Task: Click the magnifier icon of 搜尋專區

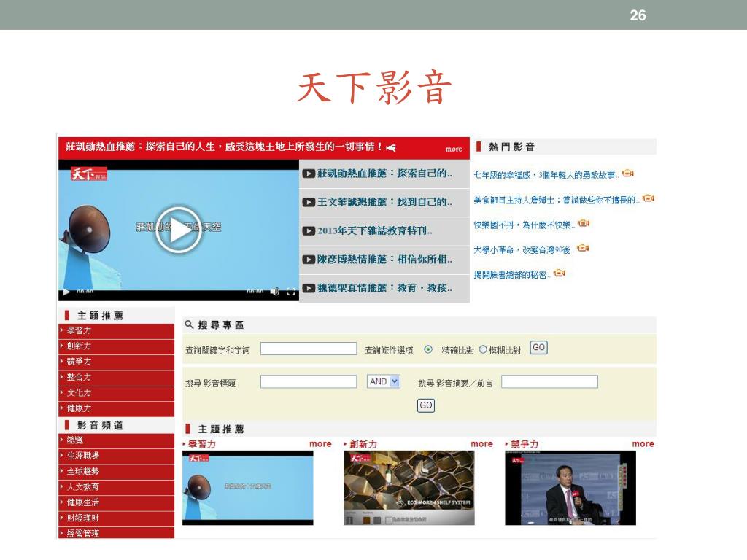Action: tap(189, 324)
